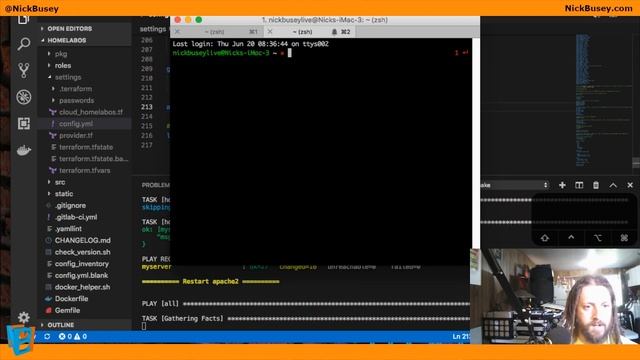Click the line number indicator in status bar
The width and height of the screenshot is (640, 360).
point(461,336)
